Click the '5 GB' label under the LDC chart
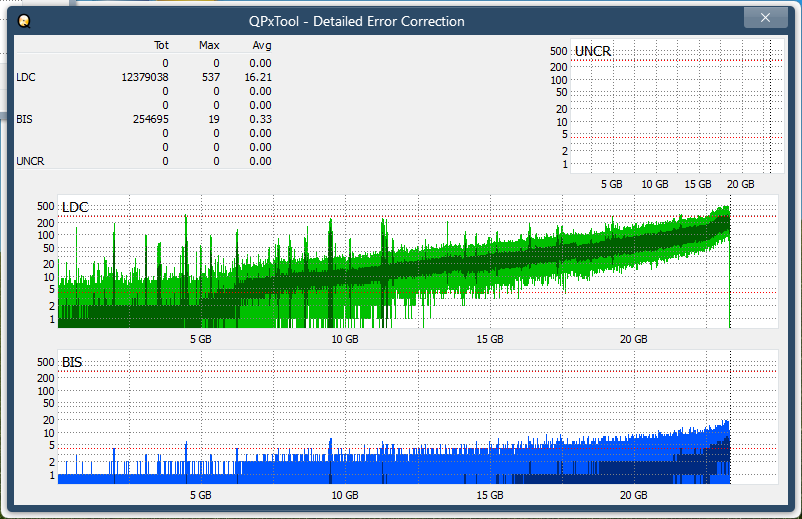This screenshot has width=802, height=519. [x=200, y=339]
